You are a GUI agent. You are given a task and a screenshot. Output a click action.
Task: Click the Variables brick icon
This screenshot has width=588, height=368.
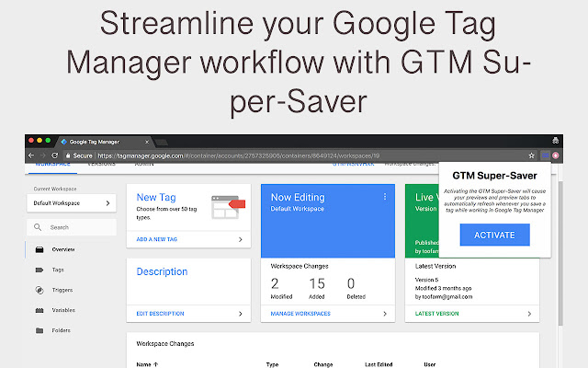click(x=40, y=310)
